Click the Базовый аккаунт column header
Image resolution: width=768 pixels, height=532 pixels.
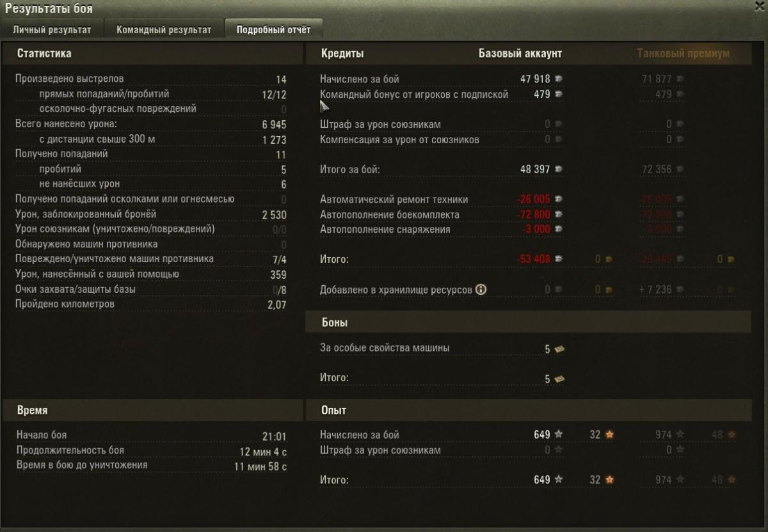point(520,54)
